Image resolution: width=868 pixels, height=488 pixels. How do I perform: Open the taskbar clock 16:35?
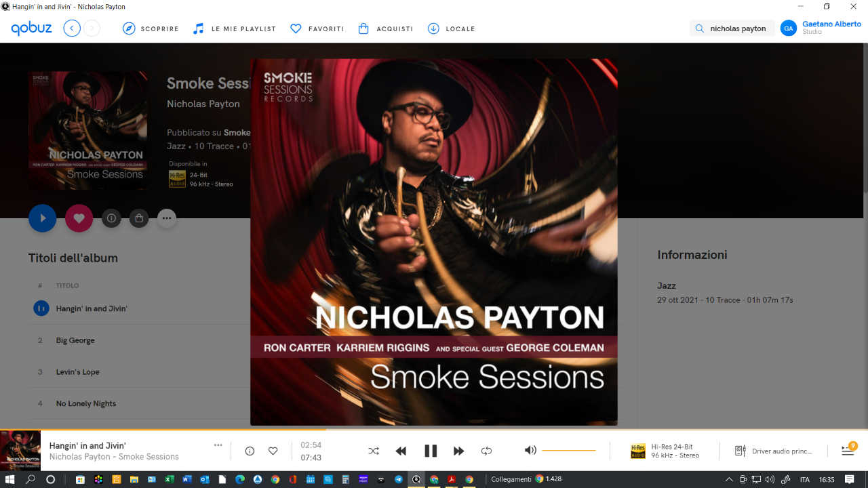point(827,479)
